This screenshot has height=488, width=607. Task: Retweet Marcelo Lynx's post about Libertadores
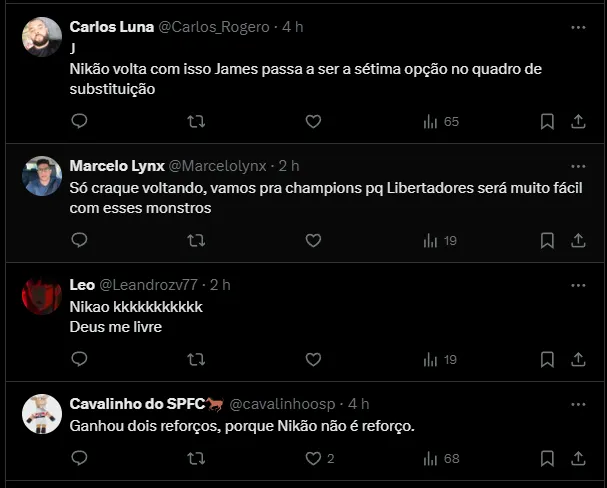[x=197, y=240]
